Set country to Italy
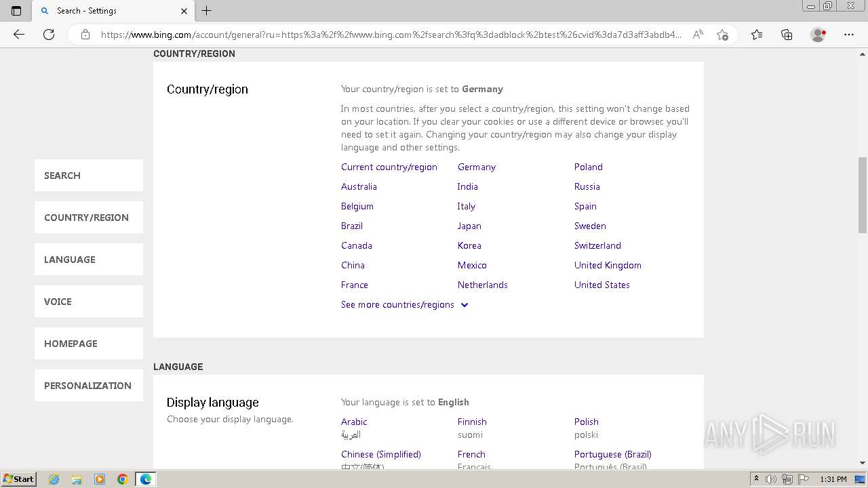 point(467,206)
